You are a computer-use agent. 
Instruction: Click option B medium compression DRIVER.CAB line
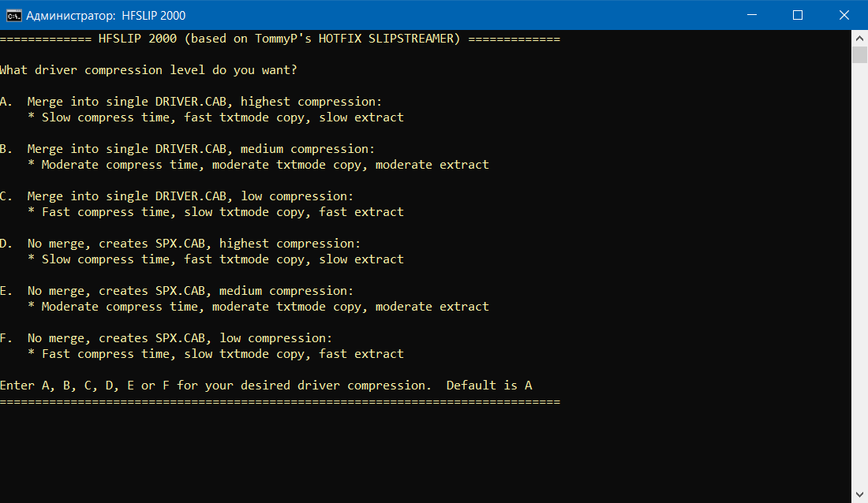pos(200,149)
